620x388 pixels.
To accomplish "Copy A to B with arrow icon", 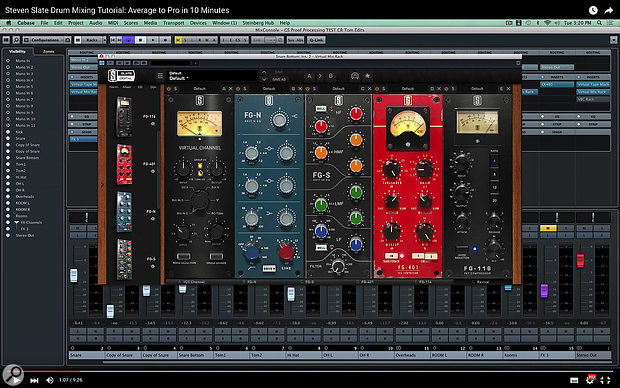I will tap(320, 76).
